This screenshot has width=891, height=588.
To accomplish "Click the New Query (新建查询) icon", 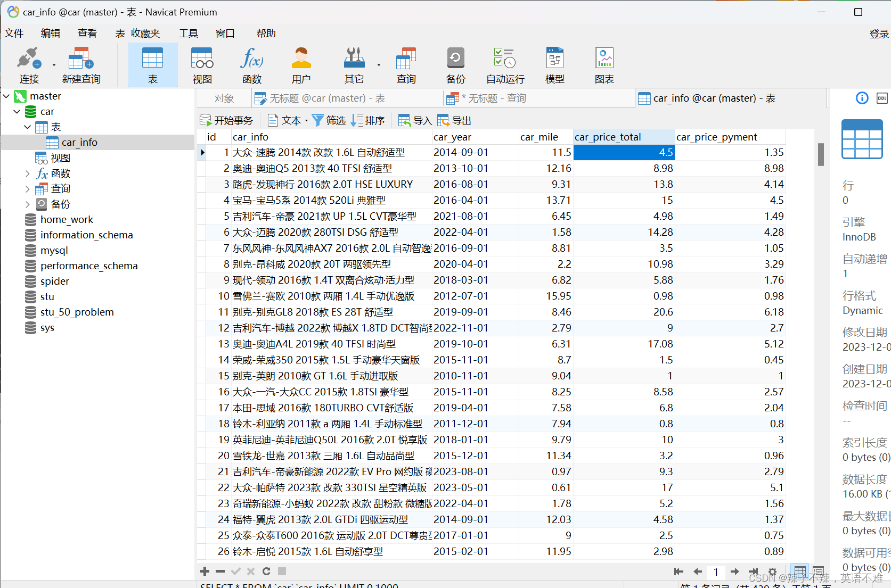I will 81,65.
